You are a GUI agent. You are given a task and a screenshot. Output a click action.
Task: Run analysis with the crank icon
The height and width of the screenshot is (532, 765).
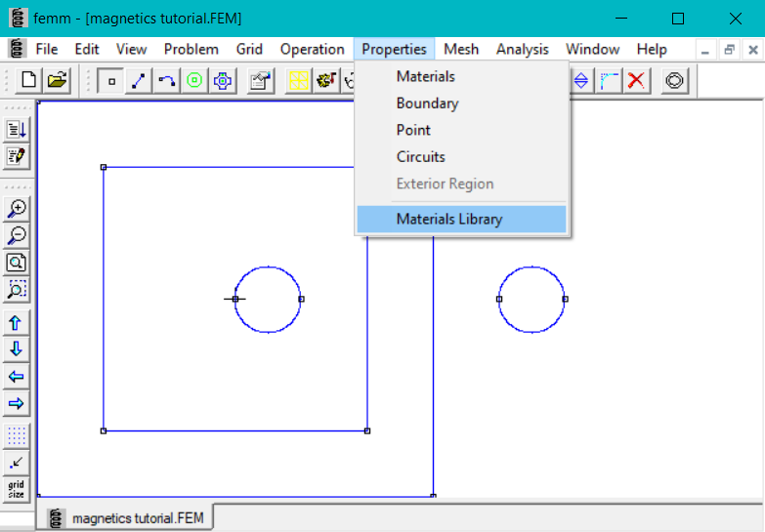click(326, 81)
